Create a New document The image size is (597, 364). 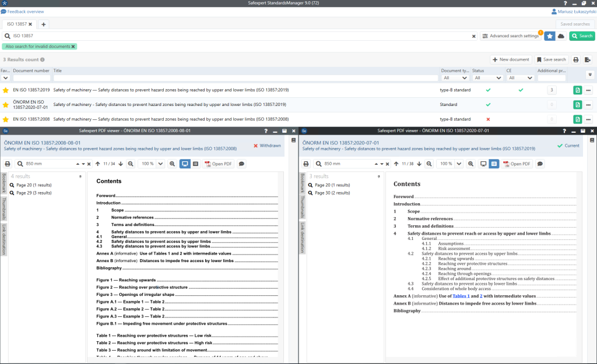(511, 60)
